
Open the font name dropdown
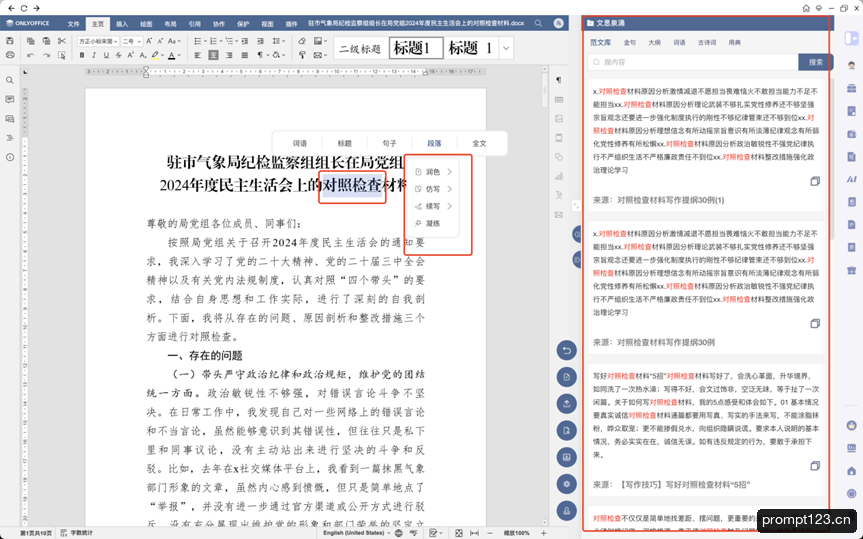99,41
